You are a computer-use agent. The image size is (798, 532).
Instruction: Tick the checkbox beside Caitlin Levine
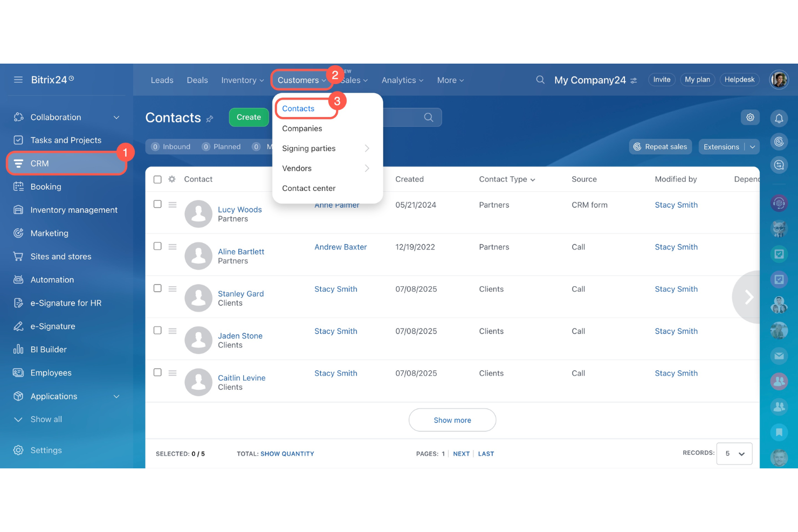157,372
